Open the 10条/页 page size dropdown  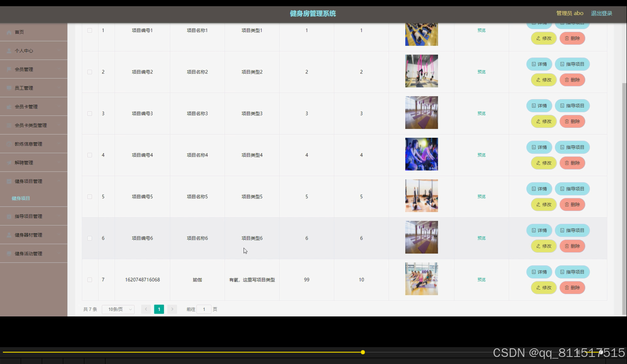[118, 309]
